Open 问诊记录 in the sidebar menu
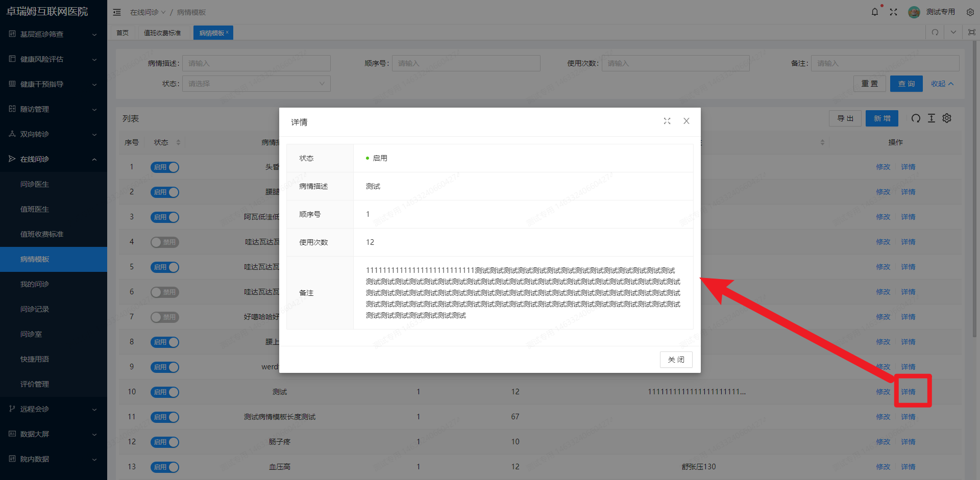The width and height of the screenshot is (980, 480). 34,309
